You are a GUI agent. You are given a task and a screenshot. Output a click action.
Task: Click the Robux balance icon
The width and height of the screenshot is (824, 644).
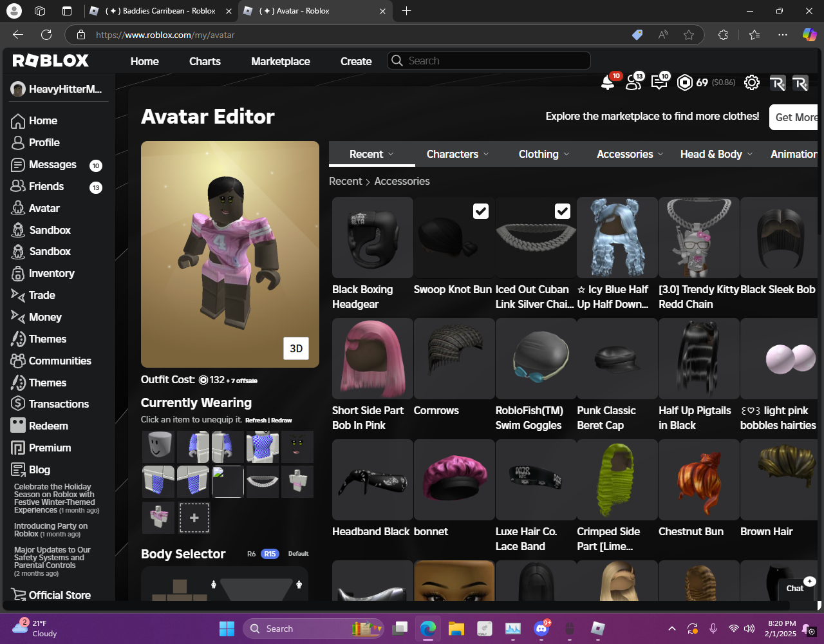click(685, 82)
